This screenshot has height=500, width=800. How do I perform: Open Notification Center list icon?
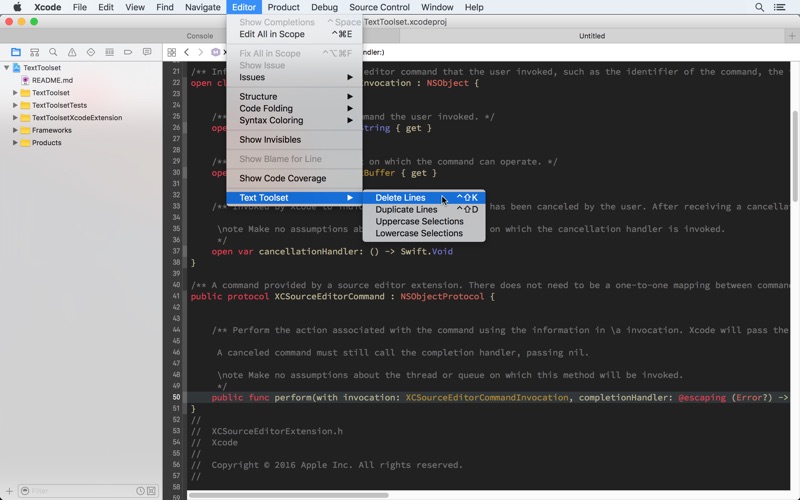tap(779, 7)
